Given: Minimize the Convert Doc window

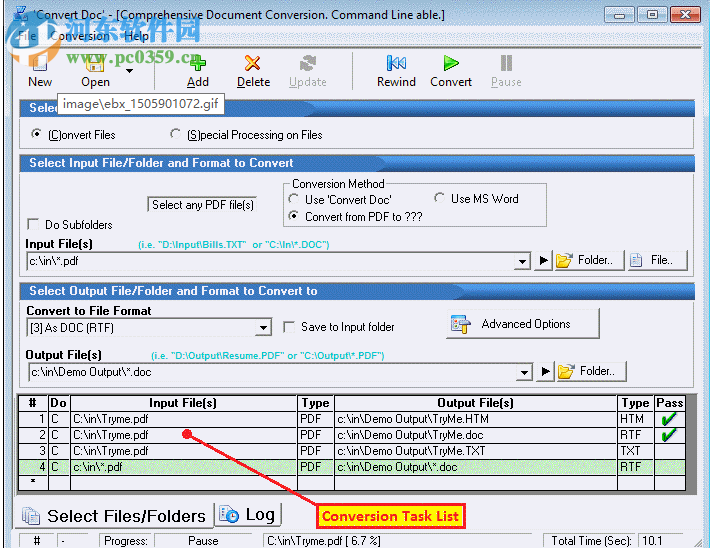Looking at the screenshot, I should click(x=619, y=15).
